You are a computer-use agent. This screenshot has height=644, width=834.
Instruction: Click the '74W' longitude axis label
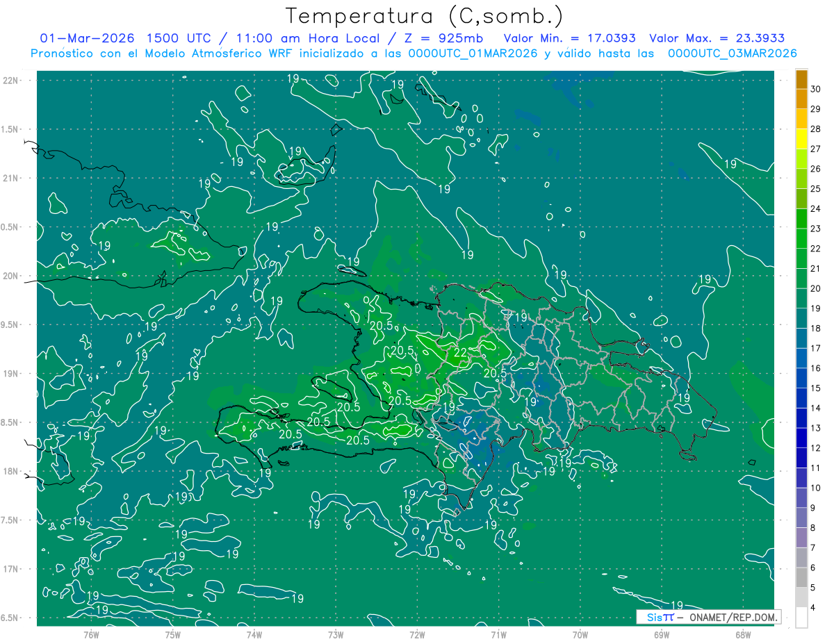point(254,634)
